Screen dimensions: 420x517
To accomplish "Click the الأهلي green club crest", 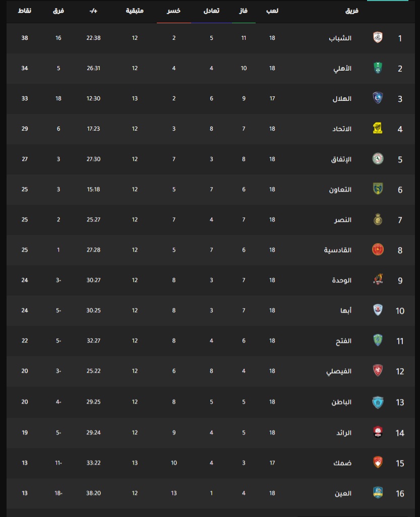I will 378,68.
